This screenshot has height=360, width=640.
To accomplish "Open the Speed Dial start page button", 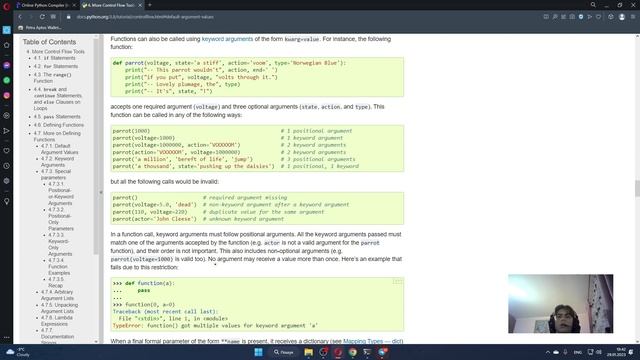I will [x=53, y=17].
